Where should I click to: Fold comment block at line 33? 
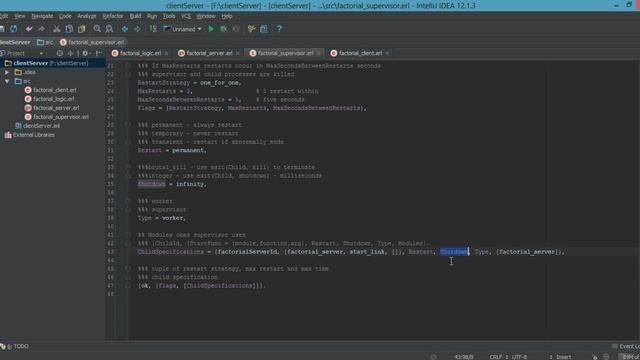pyautogui.click(x=128, y=167)
